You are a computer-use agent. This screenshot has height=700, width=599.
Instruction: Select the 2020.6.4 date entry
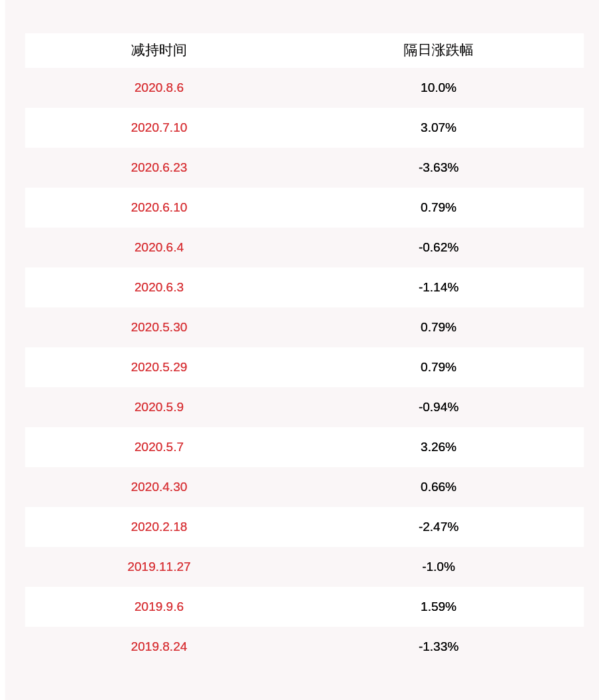159,248
